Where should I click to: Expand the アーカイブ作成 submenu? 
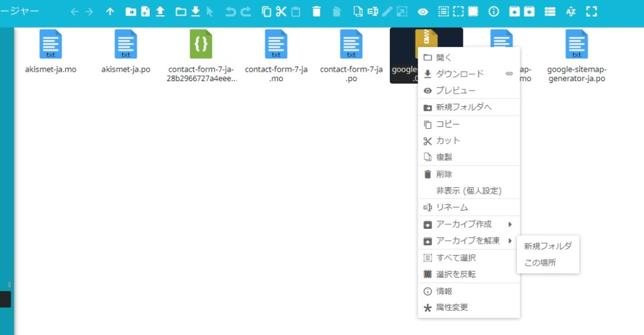[469, 224]
